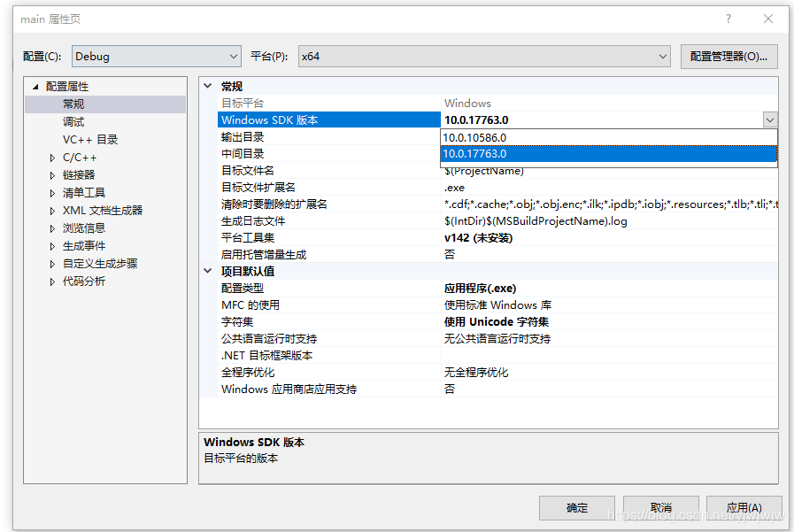This screenshot has width=794, height=532.
Task: Select the 清单工具 tree item
Action: click(x=83, y=193)
